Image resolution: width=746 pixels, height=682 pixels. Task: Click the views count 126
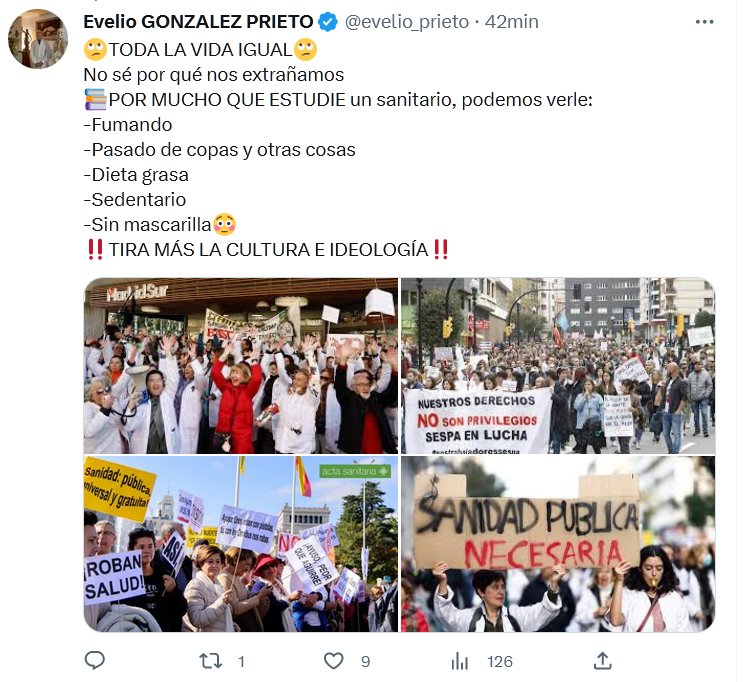pyautogui.click(x=500, y=662)
